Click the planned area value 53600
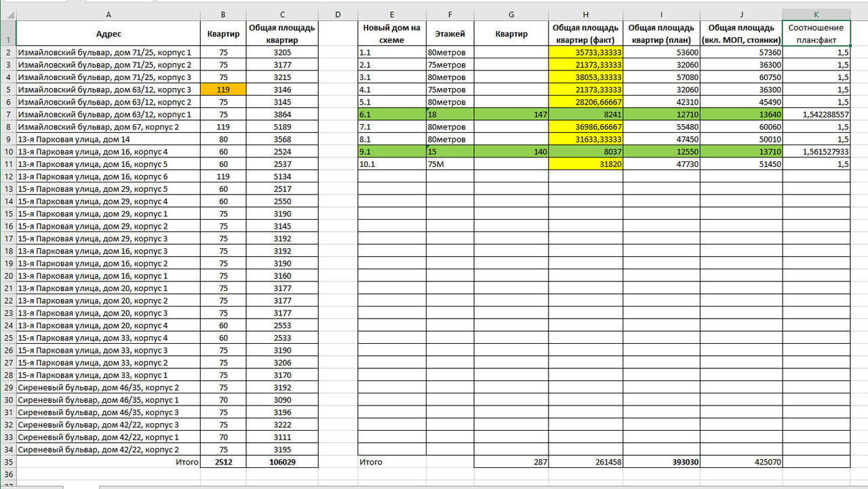Screen dimensions: 868x489 662,52
